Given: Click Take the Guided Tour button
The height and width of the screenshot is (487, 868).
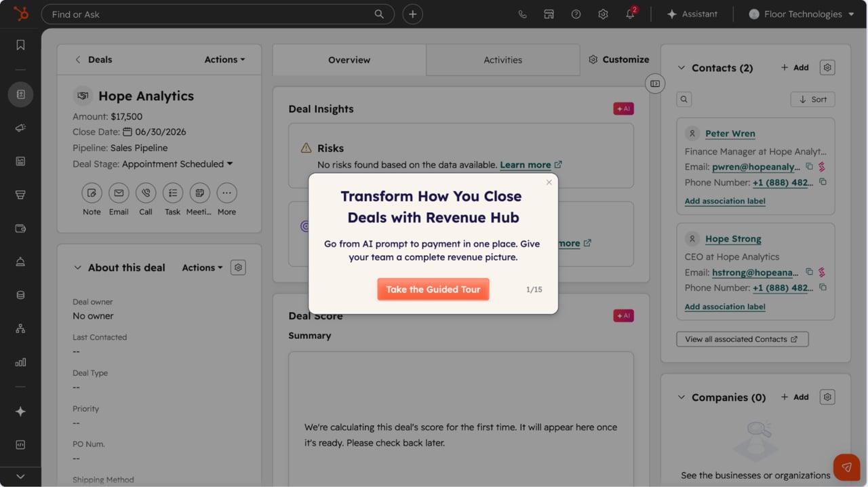Looking at the screenshot, I should (433, 290).
